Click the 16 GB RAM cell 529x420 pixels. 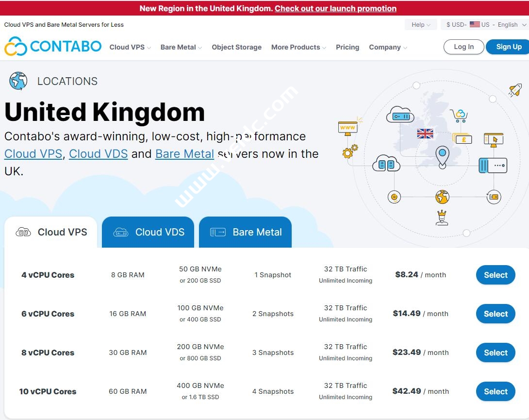[128, 314]
